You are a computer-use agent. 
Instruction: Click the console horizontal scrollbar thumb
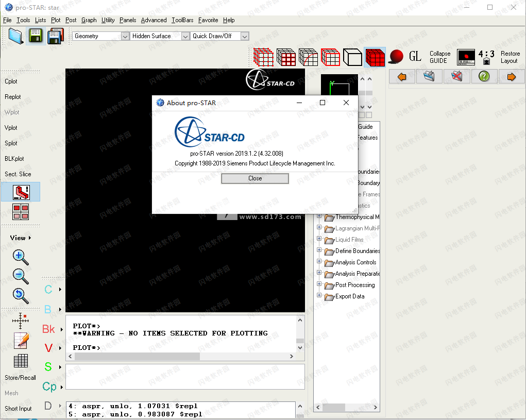tap(137, 356)
